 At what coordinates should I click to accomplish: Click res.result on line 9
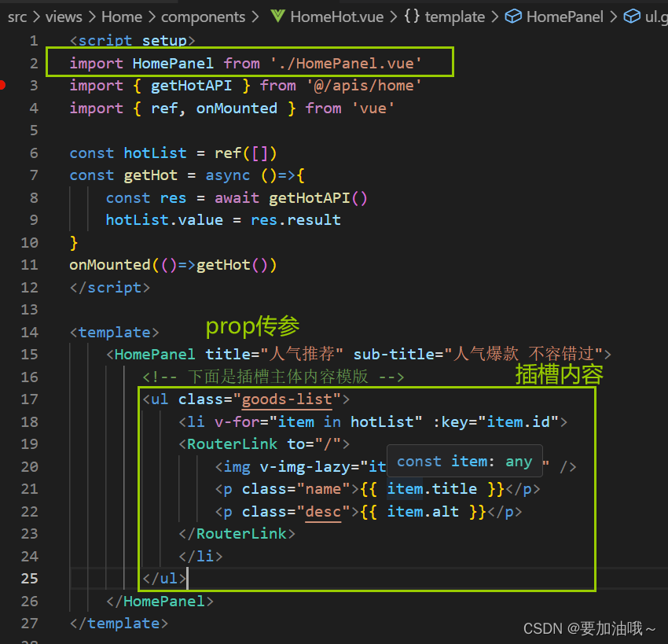coord(295,220)
